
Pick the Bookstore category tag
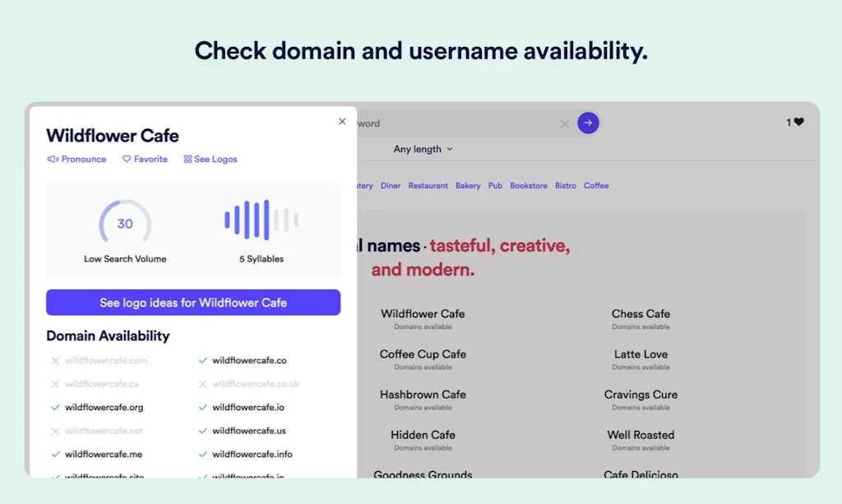tap(529, 186)
